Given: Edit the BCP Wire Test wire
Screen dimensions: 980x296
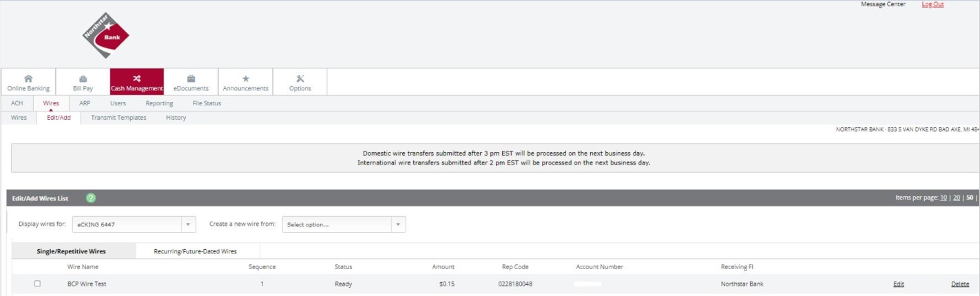Looking at the screenshot, I should (x=898, y=284).
